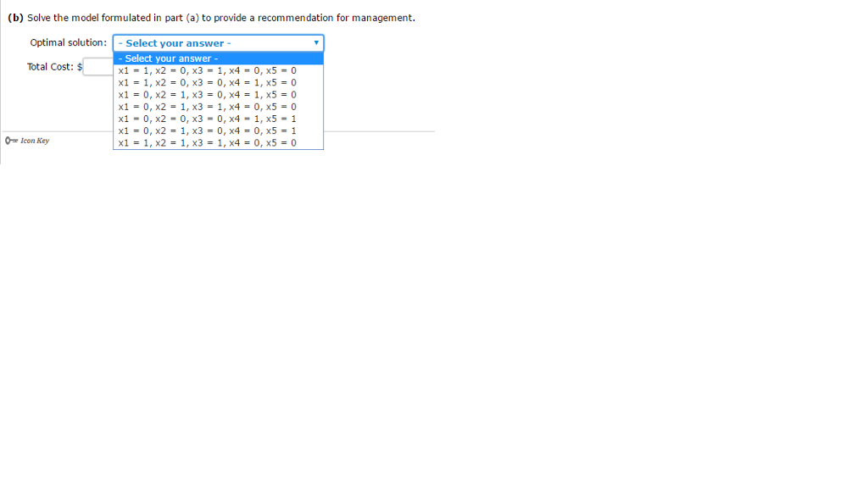Click the Icon Key link
The image size is (868, 488).
[x=35, y=141]
